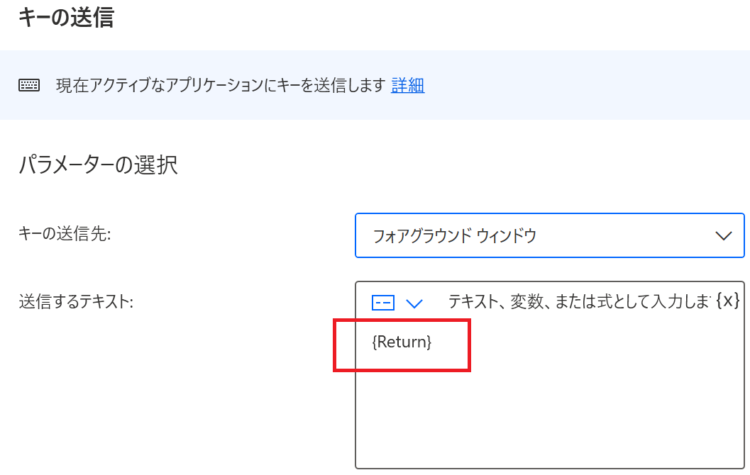Place cursor right after {Return} closing brace
The width and height of the screenshot is (750, 475).
(433, 342)
